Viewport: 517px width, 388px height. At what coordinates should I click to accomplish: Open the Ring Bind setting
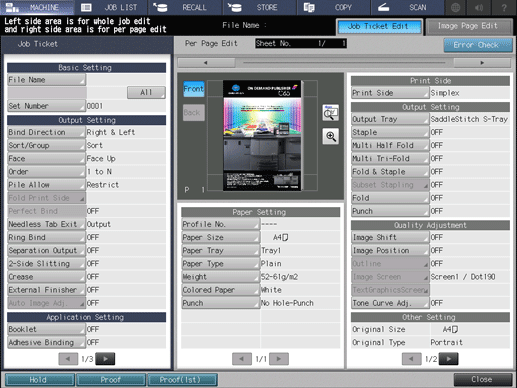(x=46, y=238)
